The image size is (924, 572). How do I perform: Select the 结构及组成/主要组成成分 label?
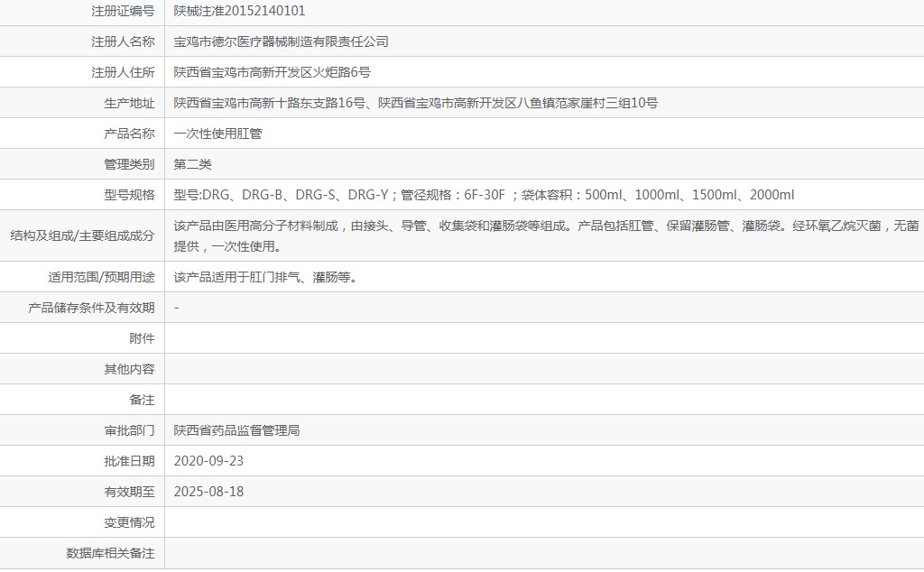[82, 236]
